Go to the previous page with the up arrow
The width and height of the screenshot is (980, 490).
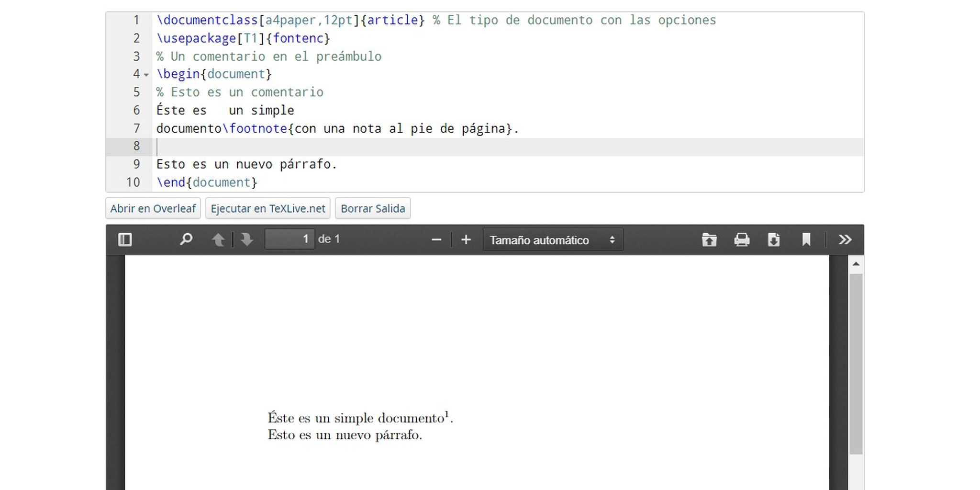219,239
